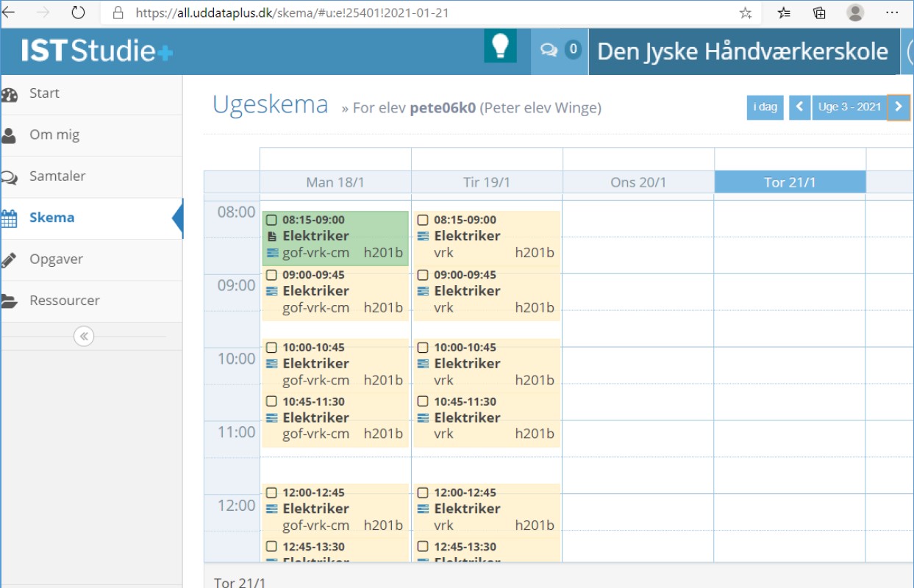914x588 pixels.
Task: Click notes icon in Monday 10:00 Elektriker lesson
Action: tap(272, 364)
